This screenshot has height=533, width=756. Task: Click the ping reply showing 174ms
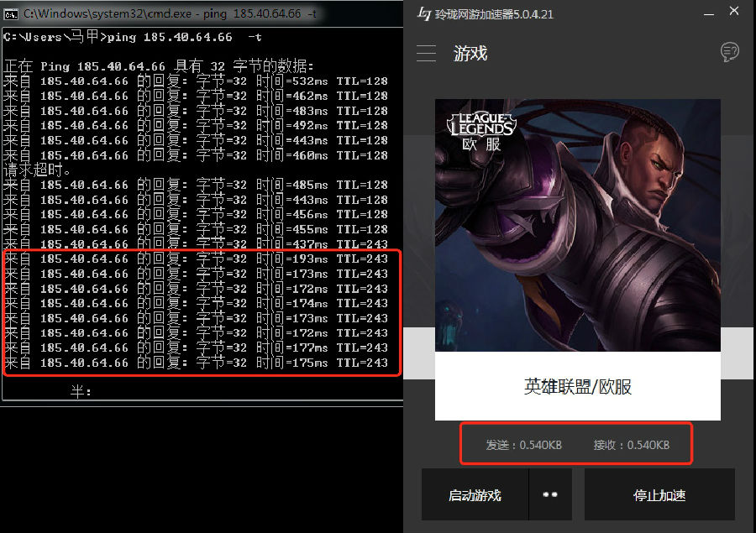pyautogui.click(x=195, y=303)
